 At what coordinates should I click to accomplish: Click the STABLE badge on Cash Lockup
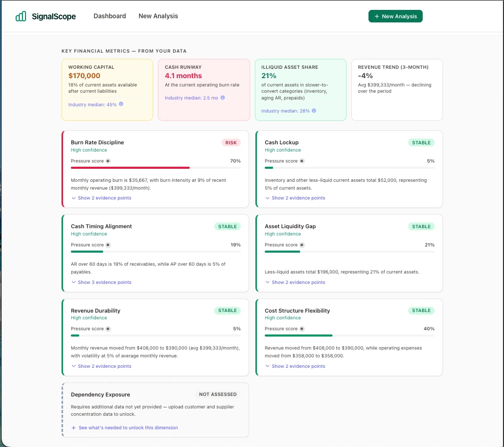point(421,143)
